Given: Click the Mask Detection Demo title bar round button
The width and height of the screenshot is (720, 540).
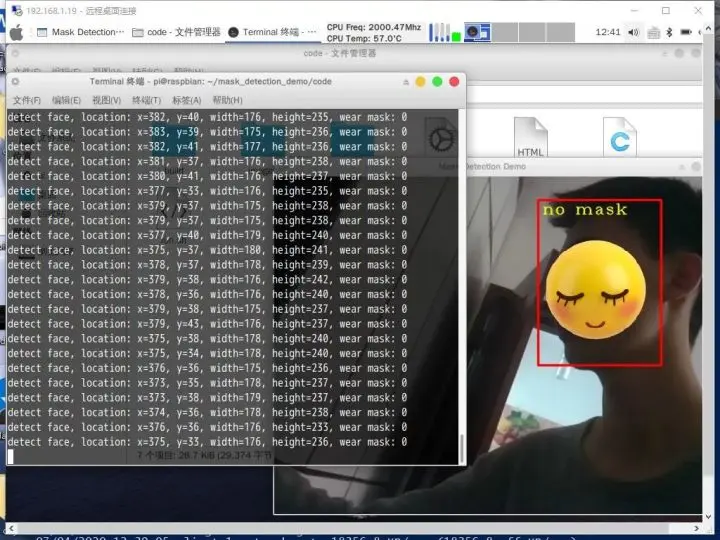Looking at the screenshot, I should 696,166.
